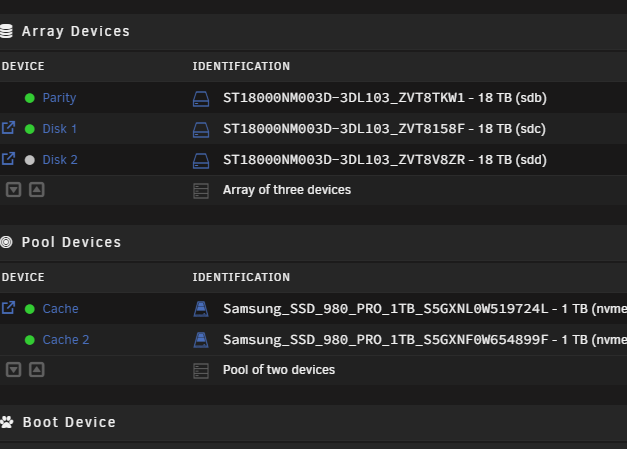Open the Cache browse icon
Viewport: 627px width, 449px height.
click(x=8, y=308)
